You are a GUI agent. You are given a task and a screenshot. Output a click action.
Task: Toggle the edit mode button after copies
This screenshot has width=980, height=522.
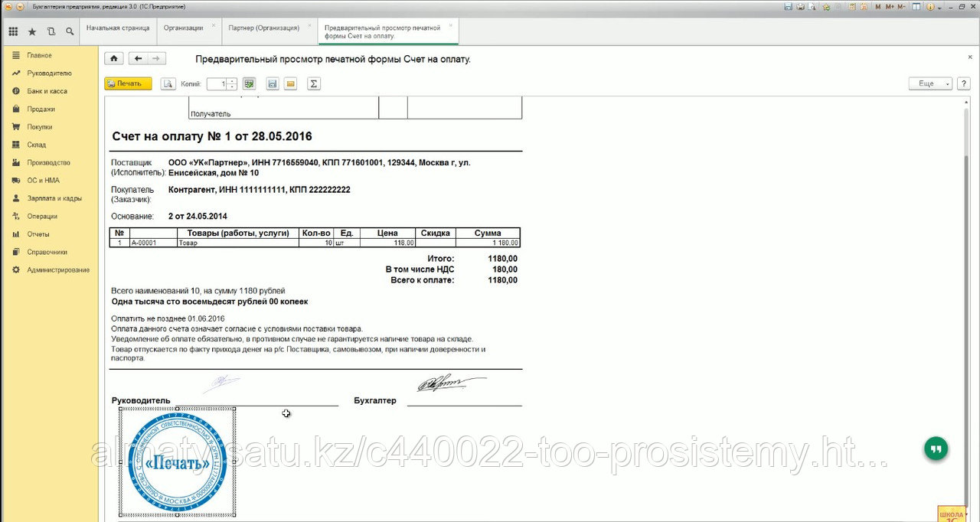coord(249,84)
